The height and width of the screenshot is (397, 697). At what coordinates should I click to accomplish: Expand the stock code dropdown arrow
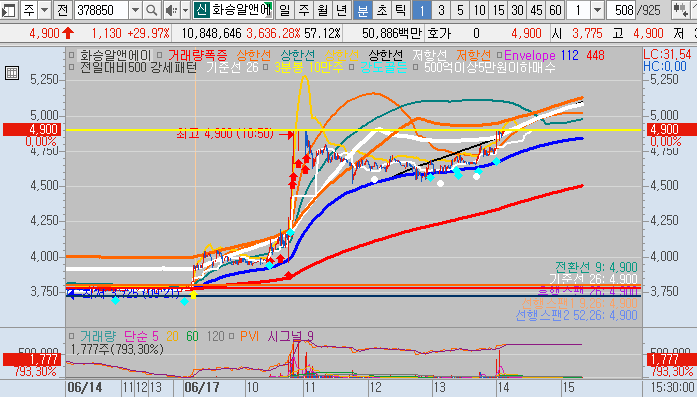click(135, 10)
